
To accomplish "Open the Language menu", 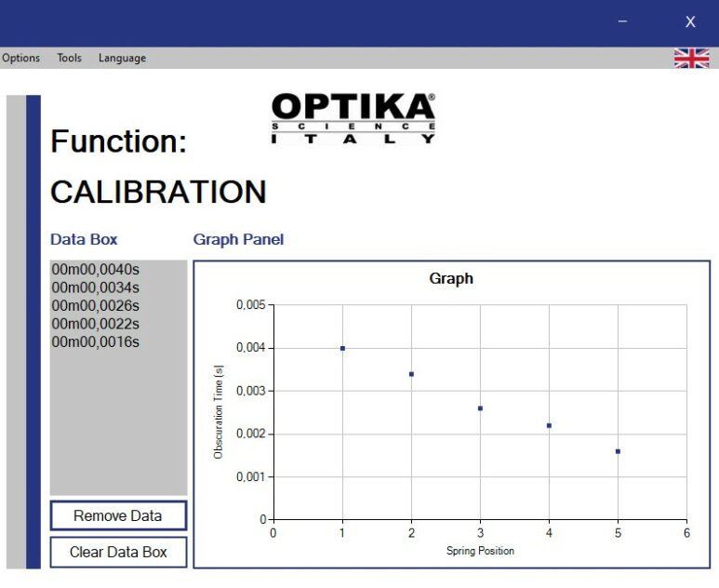I will tap(122, 58).
